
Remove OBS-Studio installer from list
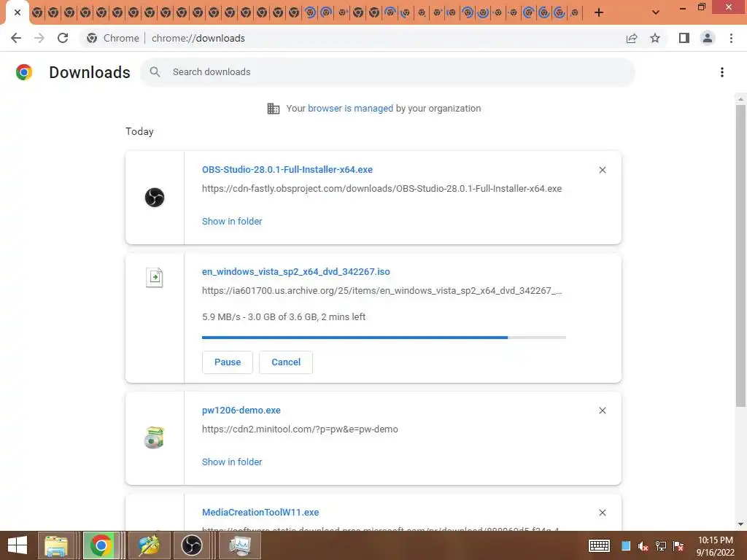(x=603, y=170)
